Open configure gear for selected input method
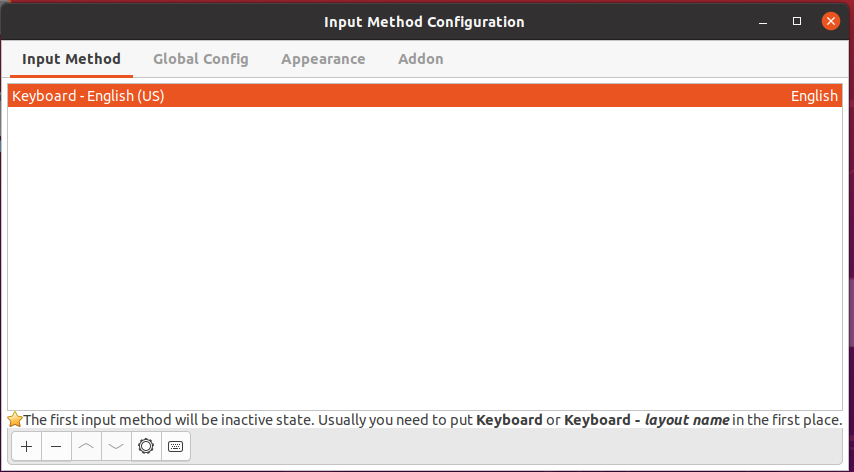Image resolution: width=854 pixels, height=472 pixels. point(146,446)
